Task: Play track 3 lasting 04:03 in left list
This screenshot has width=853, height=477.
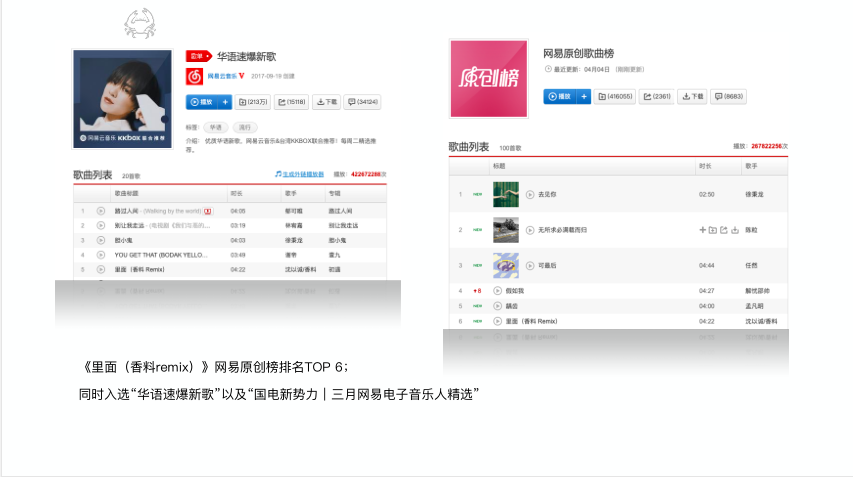Action: click(x=101, y=240)
